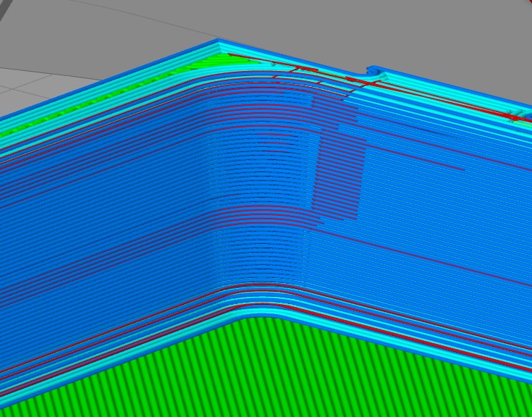Click the semicircular notch on the top rim
This screenshot has width=532, height=417.
click(x=373, y=73)
